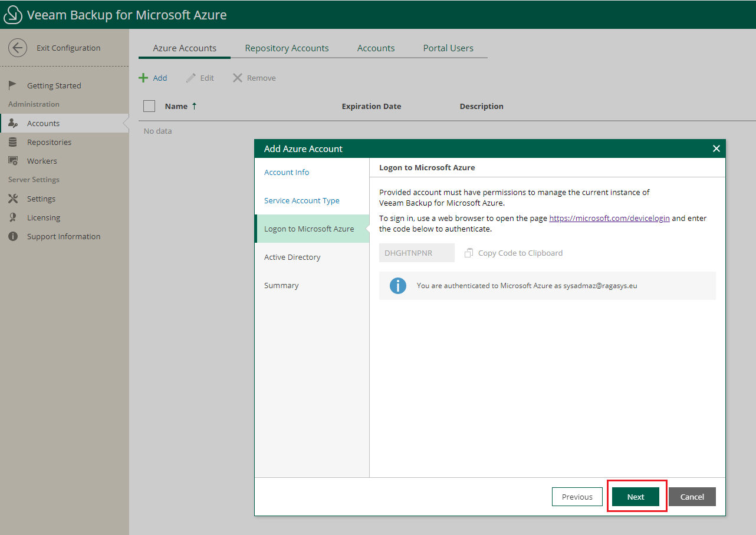
Task: Open the Settings section
Action: click(x=40, y=198)
